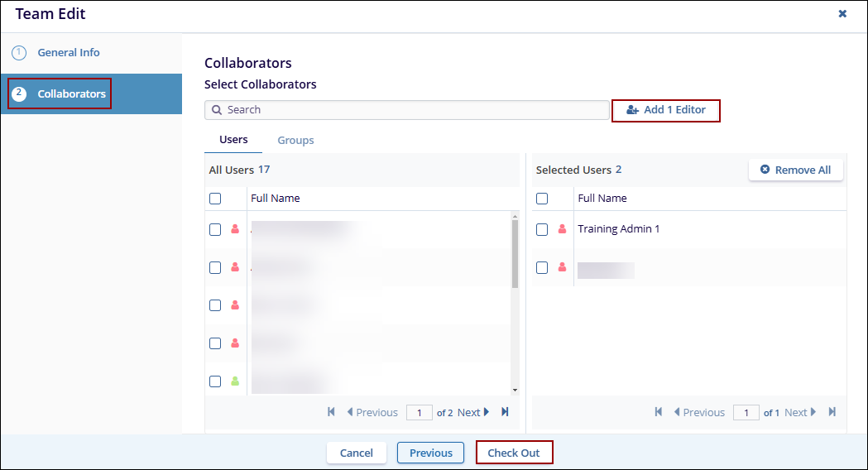Select the Collaborators step in sidebar
This screenshot has height=470, width=868.
tap(71, 94)
